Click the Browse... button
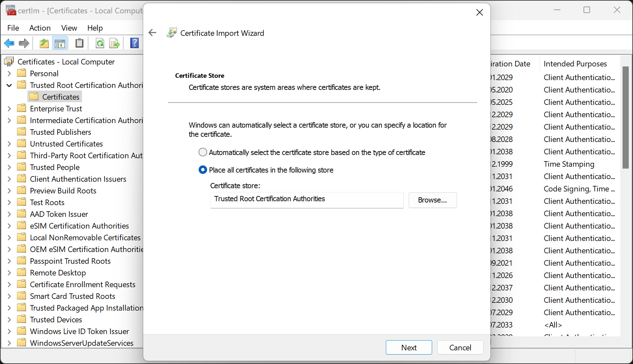633x364 pixels. tap(432, 200)
